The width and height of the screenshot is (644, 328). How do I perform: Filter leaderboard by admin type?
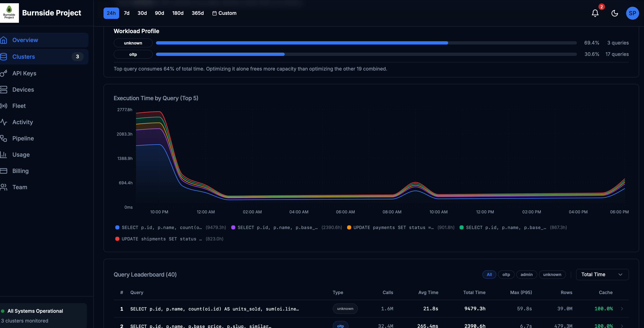(x=526, y=275)
